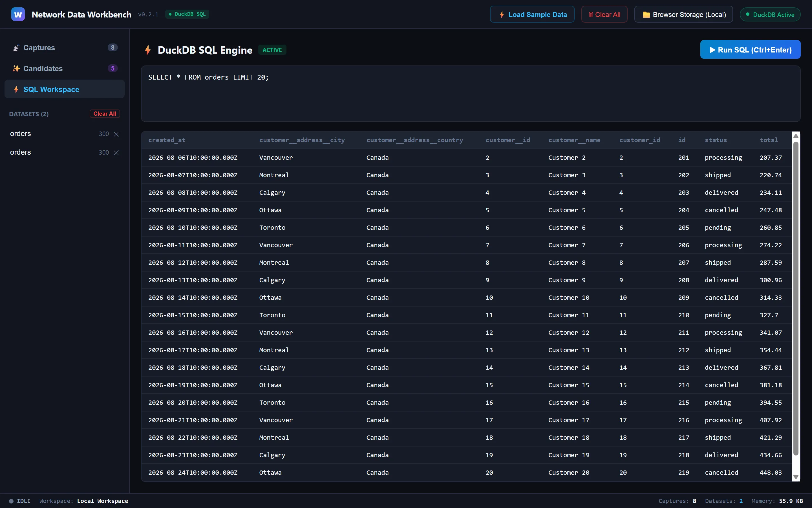Click the Datasets count in status bar
This screenshot has width=812, height=508.
point(724,501)
